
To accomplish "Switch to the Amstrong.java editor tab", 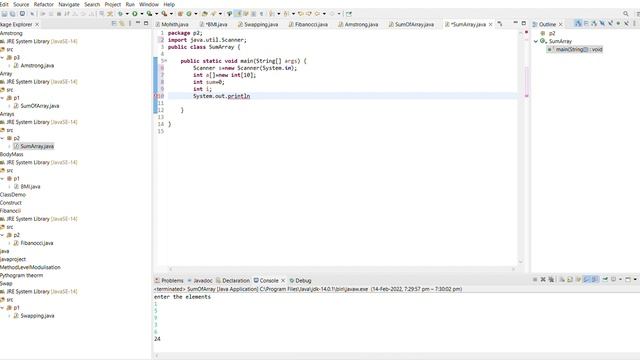I will [358, 24].
